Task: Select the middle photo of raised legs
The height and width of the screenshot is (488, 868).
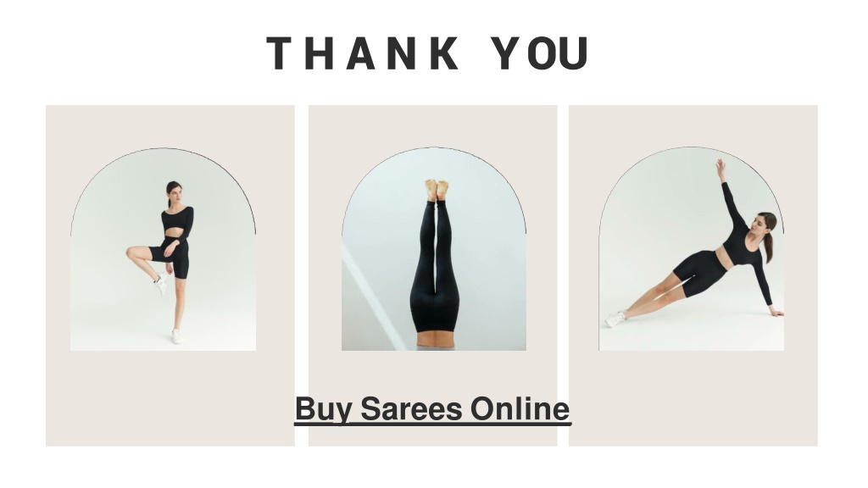Action: tap(434, 249)
